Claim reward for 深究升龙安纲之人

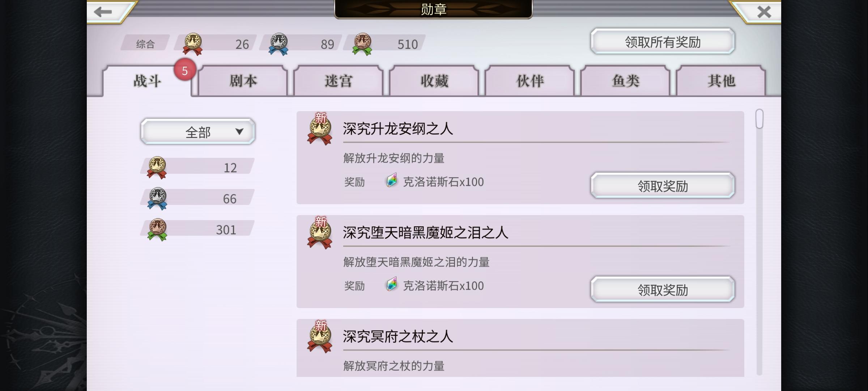coord(663,186)
